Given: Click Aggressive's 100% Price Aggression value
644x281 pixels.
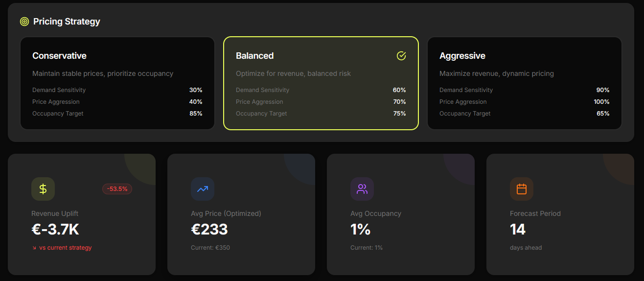Looking at the screenshot, I should (601, 102).
